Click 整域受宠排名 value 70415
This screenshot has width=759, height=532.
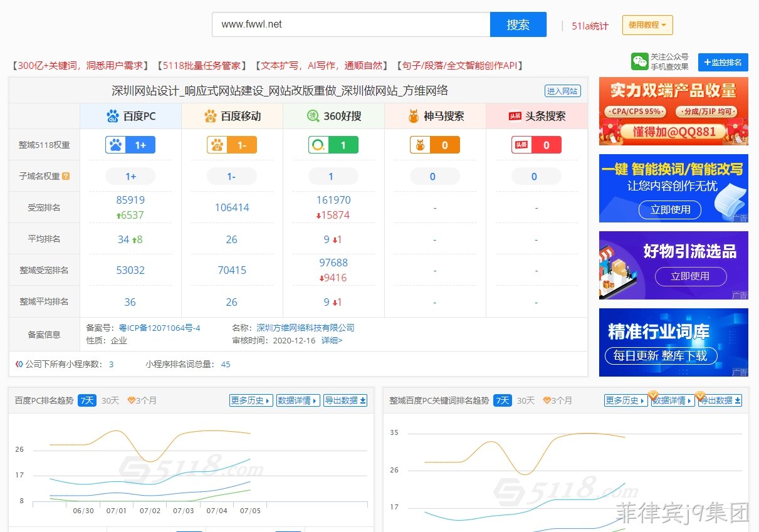coord(232,270)
